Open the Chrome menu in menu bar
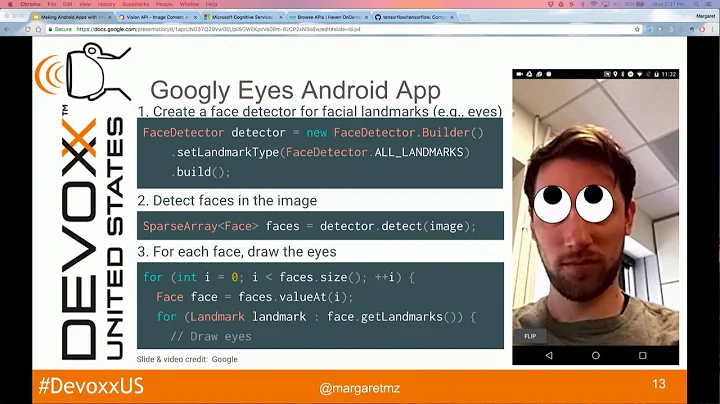This screenshot has width=720, height=404. coord(30,4)
